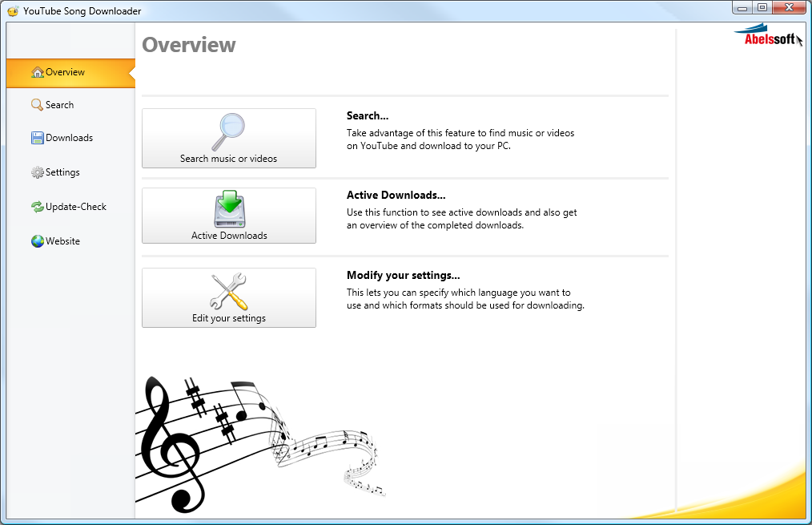Click the 'Modify your settings...' heading
The height and width of the screenshot is (525, 812).
(x=403, y=275)
